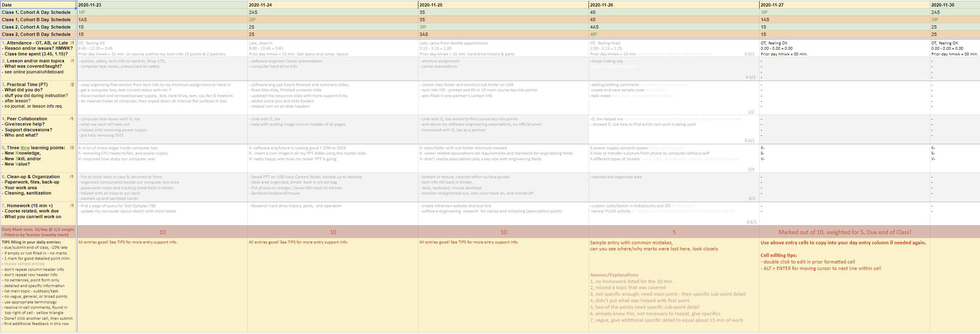Select the Clean-up & Organization heading cell

[x=38, y=185]
